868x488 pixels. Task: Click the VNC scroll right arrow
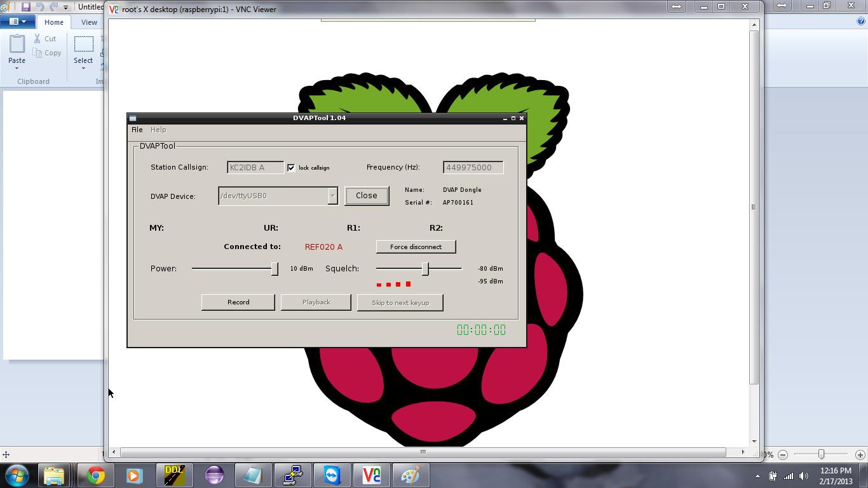pyautogui.click(x=743, y=452)
